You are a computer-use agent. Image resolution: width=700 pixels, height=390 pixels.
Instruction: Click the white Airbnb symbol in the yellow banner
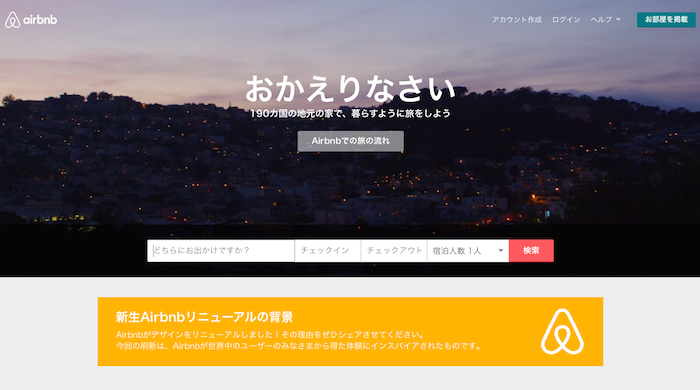[562, 332]
